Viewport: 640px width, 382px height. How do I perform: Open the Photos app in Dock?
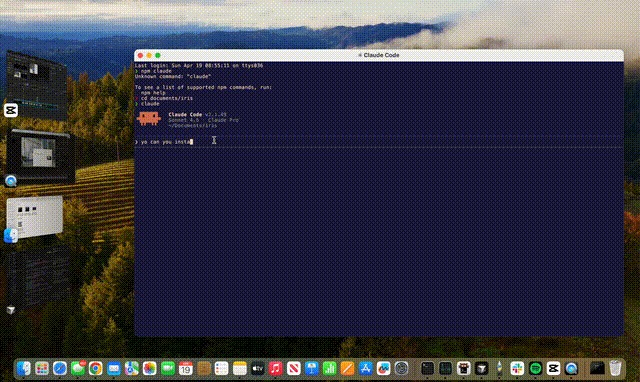[149, 369]
